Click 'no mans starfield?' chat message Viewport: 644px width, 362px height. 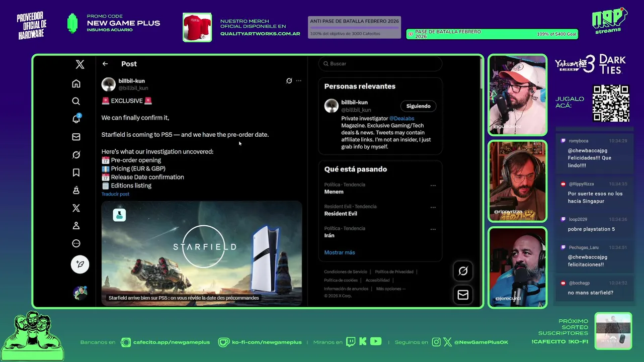[x=595, y=288]
